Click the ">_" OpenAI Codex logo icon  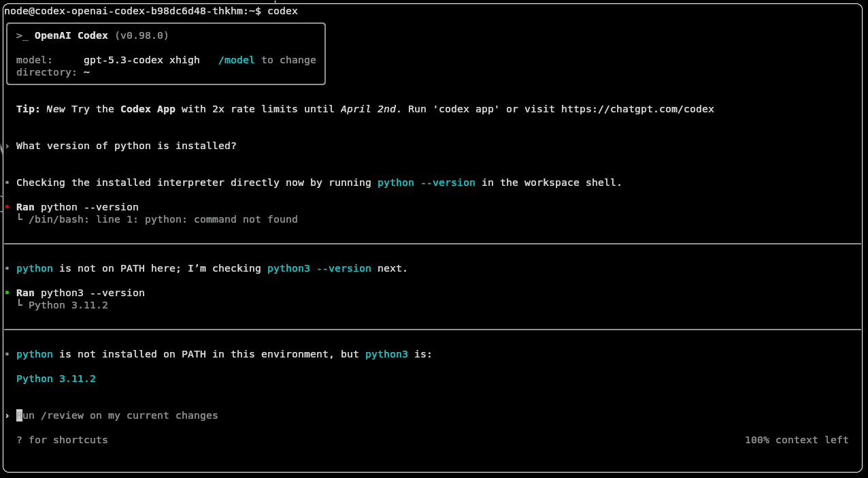22,35
